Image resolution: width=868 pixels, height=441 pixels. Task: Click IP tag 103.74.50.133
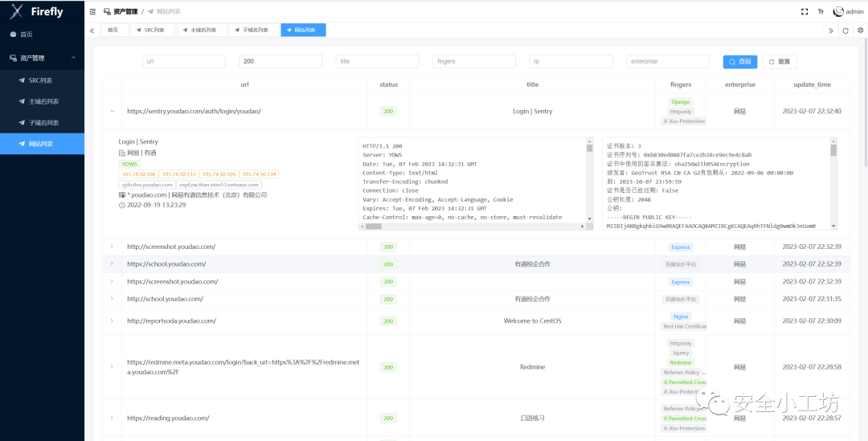(x=178, y=174)
